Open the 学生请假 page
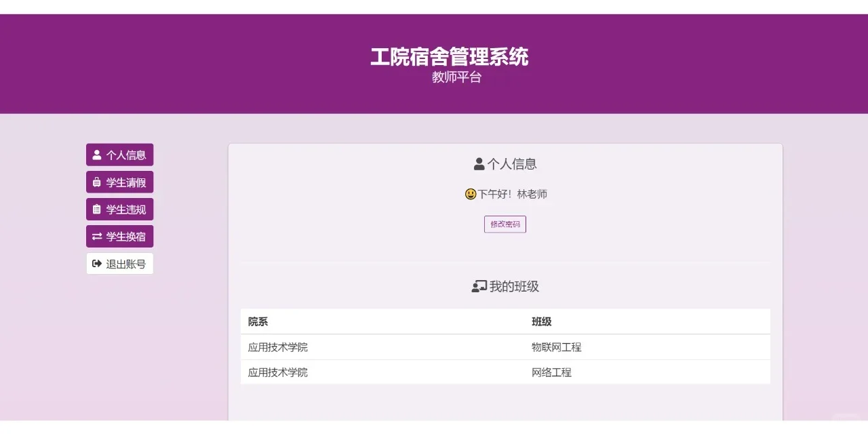Image resolution: width=868 pixels, height=434 pixels. point(119,182)
